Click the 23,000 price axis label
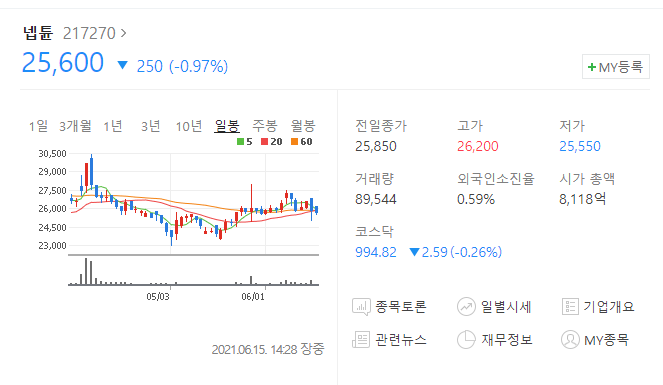Screen dimensions: 663x385 click(52, 246)
